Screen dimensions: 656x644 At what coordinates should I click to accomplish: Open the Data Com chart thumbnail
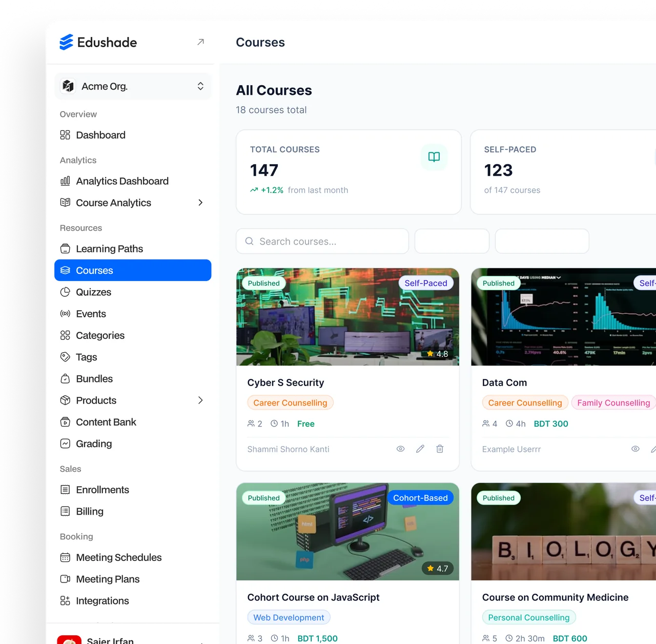point(564,317)
